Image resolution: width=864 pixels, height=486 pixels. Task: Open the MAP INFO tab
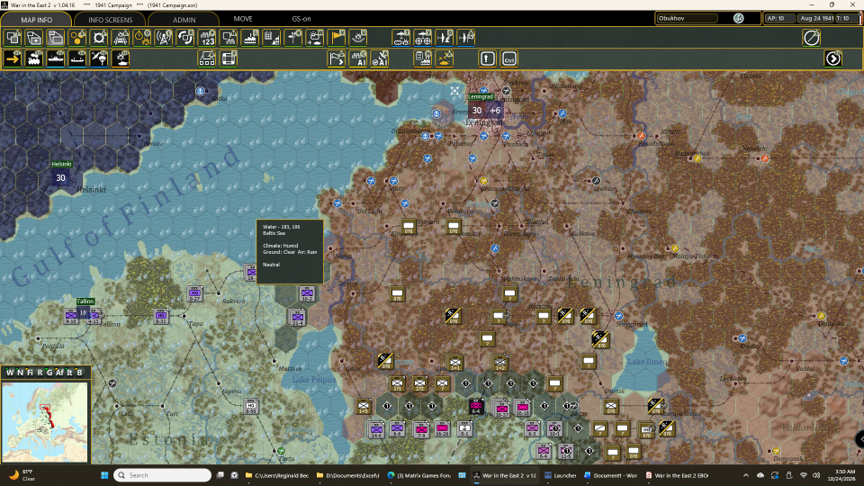pos(36,19)
